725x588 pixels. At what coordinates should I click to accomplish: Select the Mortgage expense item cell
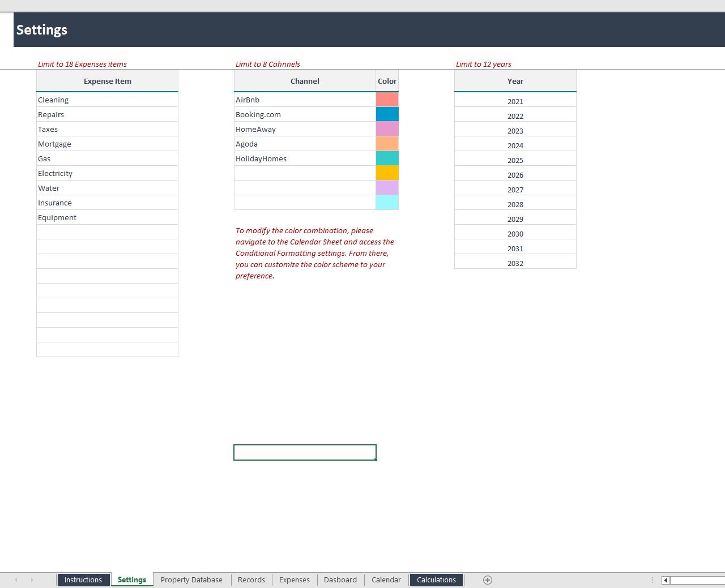point(107,144)
